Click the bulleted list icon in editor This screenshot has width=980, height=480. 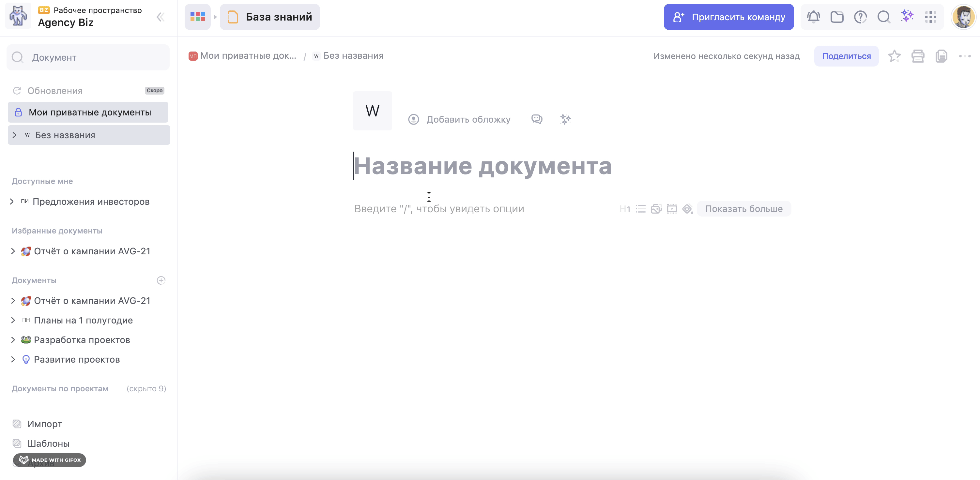[x=641, y=209]
